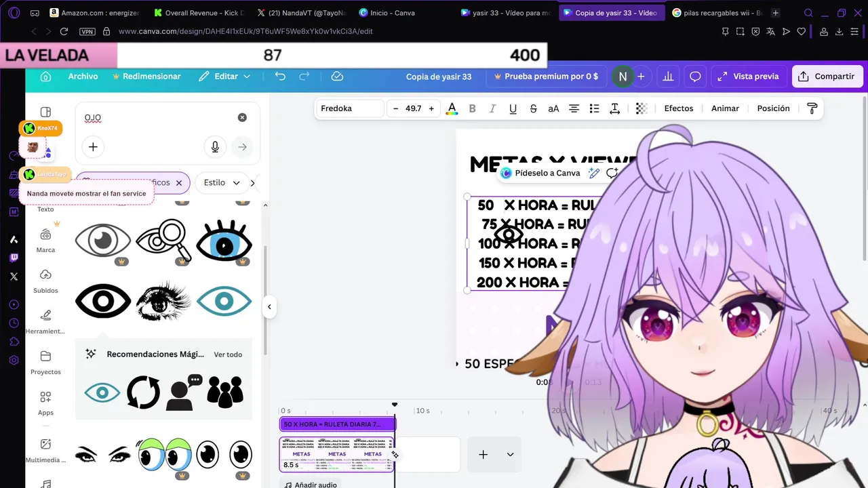Open the analytics bar chart icon

pyautogui.click(x=668, y=77)
